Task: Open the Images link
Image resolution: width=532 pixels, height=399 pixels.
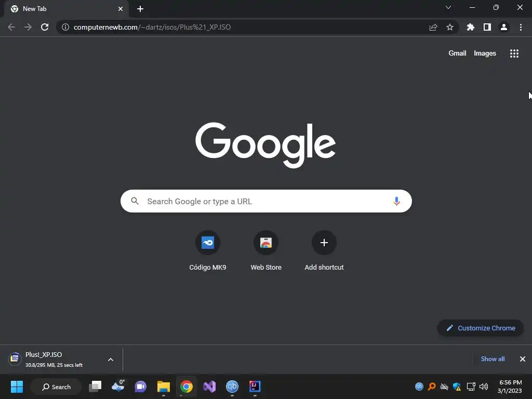Action: click(485, 54)
